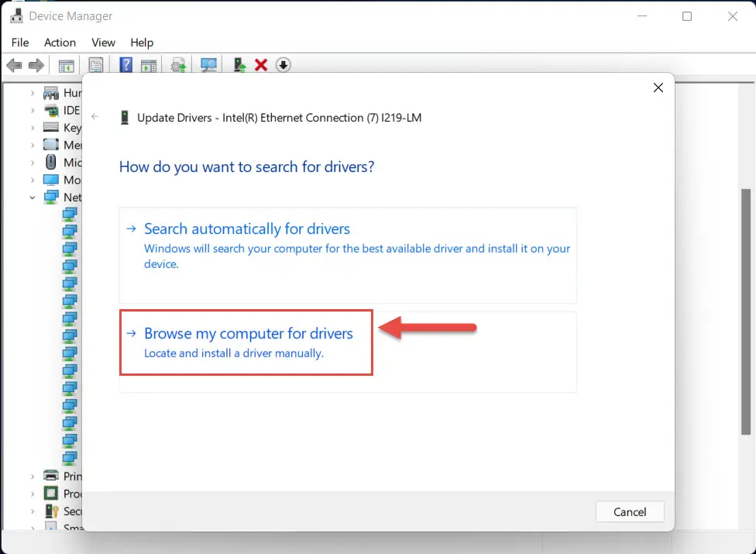Click the green-arrow enable device toolbar icon
Image resolution: width=756 pixels, height=554 pixels.
(x=239, y=64)
